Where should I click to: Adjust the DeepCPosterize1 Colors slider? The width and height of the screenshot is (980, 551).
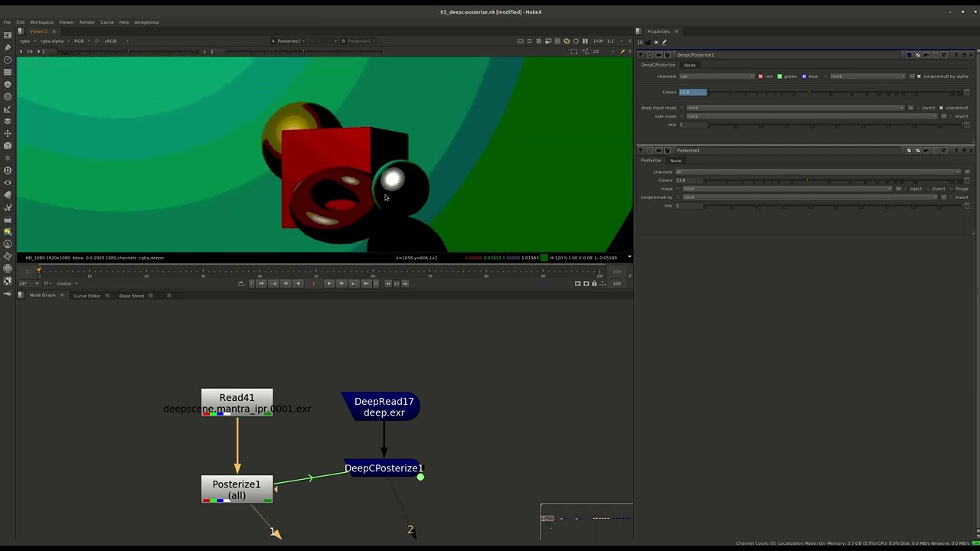click(x=835, y=93)
